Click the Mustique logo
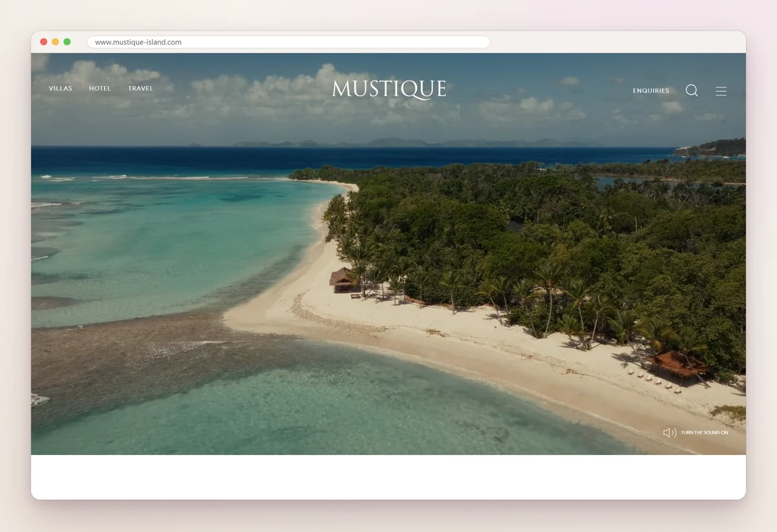Image resolution: width=777 pixels, height=532 pixels. (389, 89)
